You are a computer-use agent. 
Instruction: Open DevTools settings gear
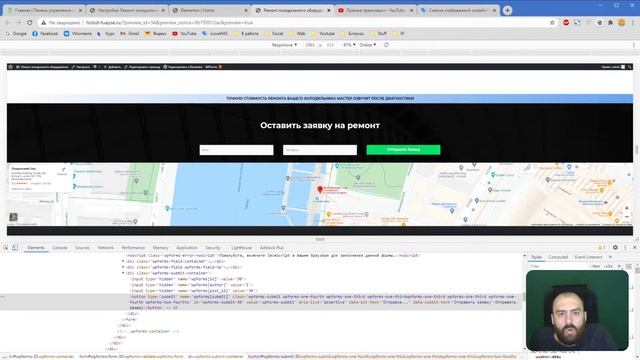point(615,247)
